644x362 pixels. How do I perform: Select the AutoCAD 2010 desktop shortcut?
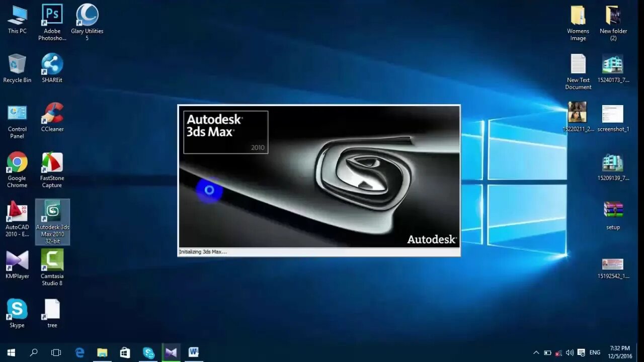click(17, 219)
